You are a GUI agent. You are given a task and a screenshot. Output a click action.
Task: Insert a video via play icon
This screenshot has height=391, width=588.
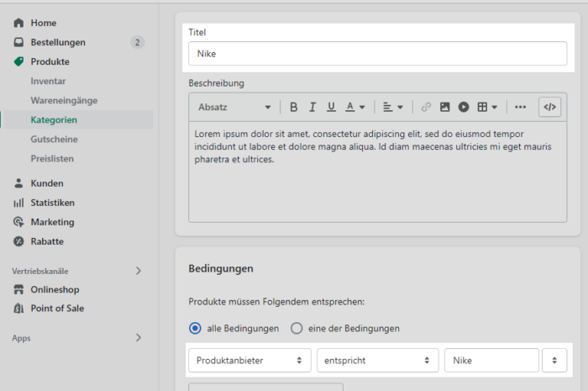pos(464,108)
